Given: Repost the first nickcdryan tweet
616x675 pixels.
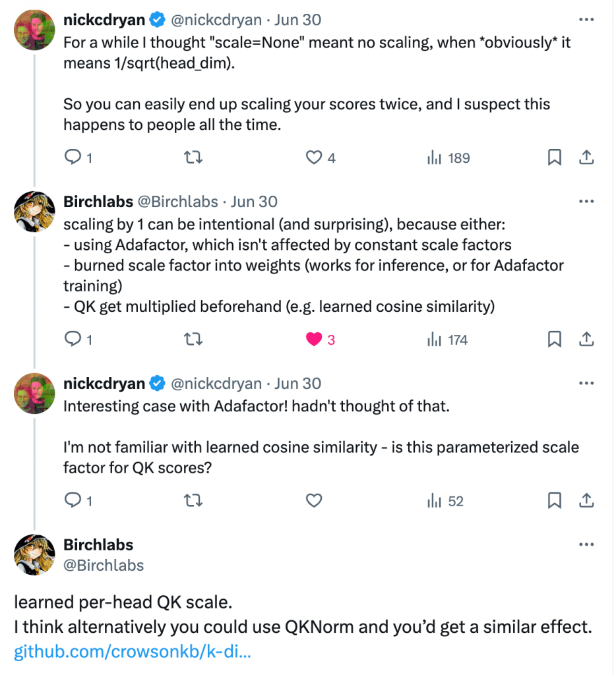Looking at the screenshot, I should (193, 158).
